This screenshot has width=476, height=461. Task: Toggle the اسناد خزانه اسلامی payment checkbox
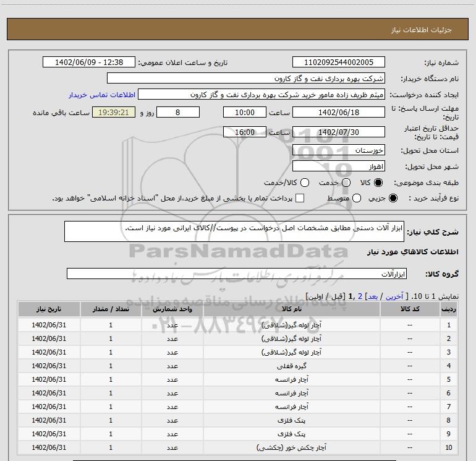point(300,198)
